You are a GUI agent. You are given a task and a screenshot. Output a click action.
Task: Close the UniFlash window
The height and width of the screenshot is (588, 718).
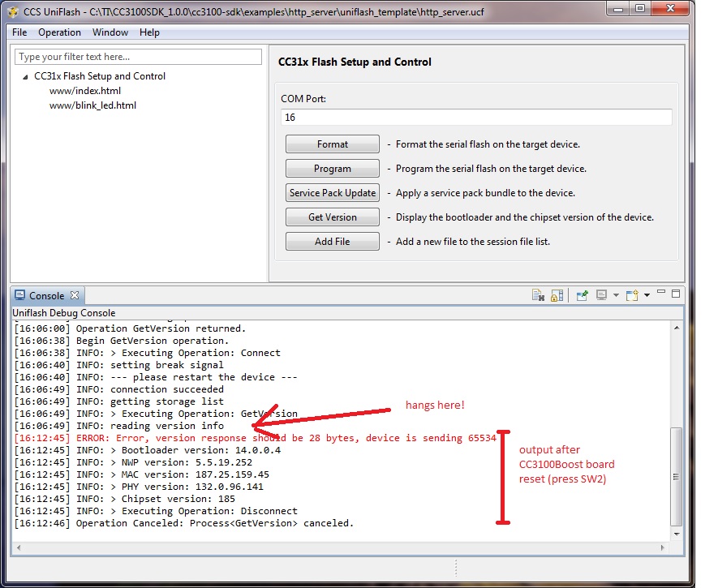pyautogui.click(x=670, y=9)
